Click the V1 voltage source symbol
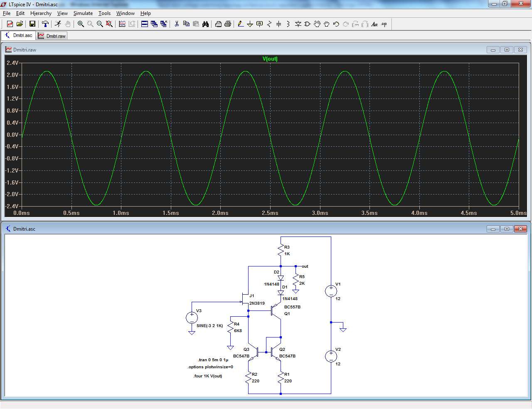Screen dimensions: 532x409 click(331, 291)
